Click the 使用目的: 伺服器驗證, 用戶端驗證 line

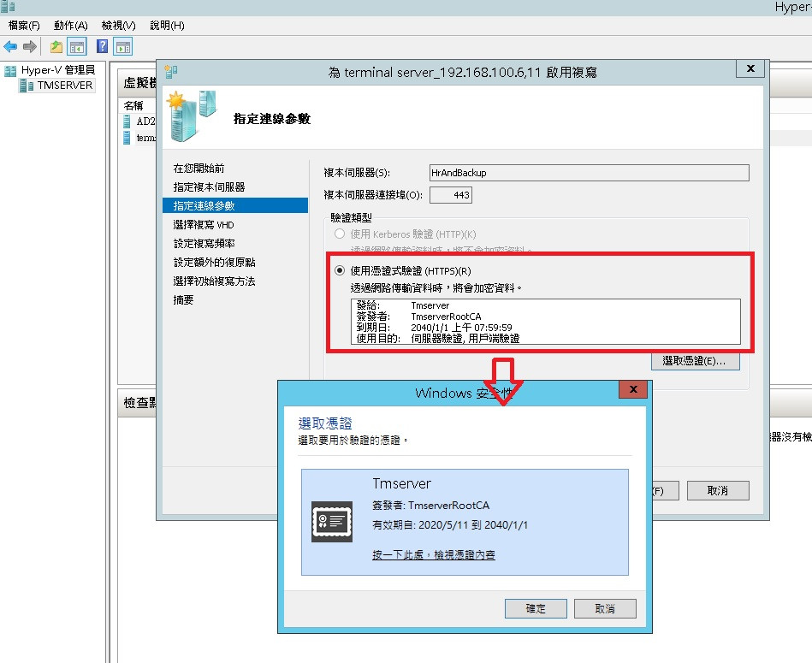tap(437, 339)
